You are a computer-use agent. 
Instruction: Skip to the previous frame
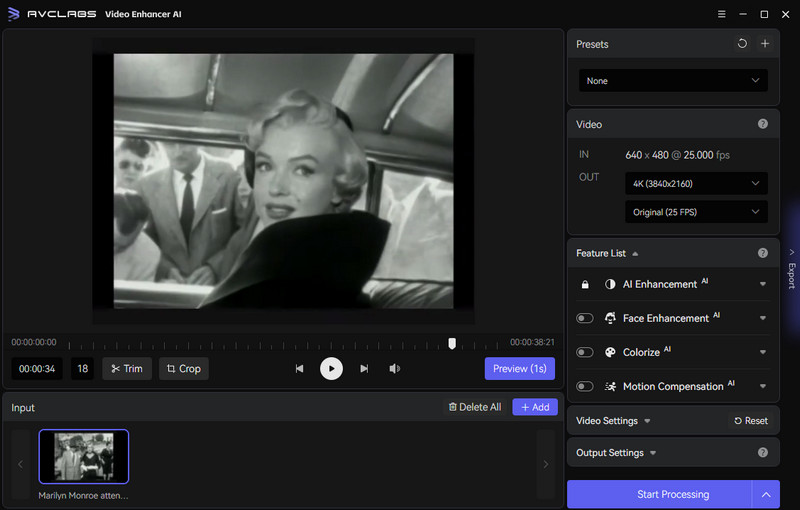click(x=299, y=368)
